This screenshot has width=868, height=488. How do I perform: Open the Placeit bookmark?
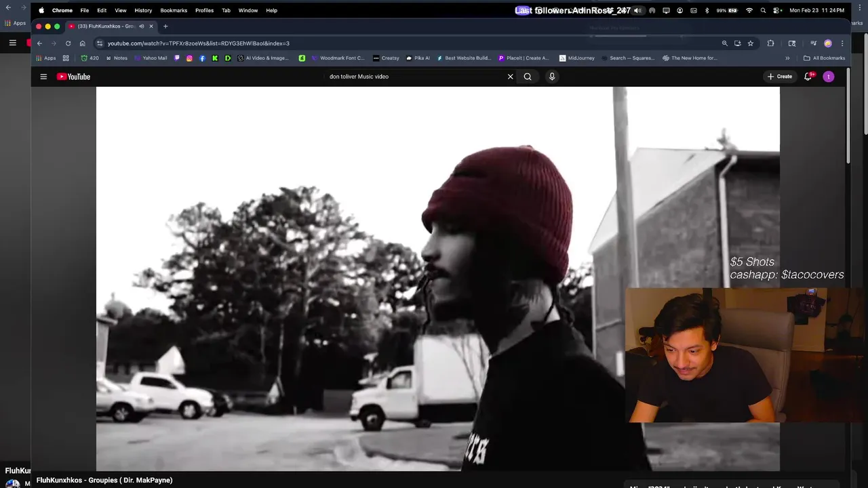coord(524,58)
